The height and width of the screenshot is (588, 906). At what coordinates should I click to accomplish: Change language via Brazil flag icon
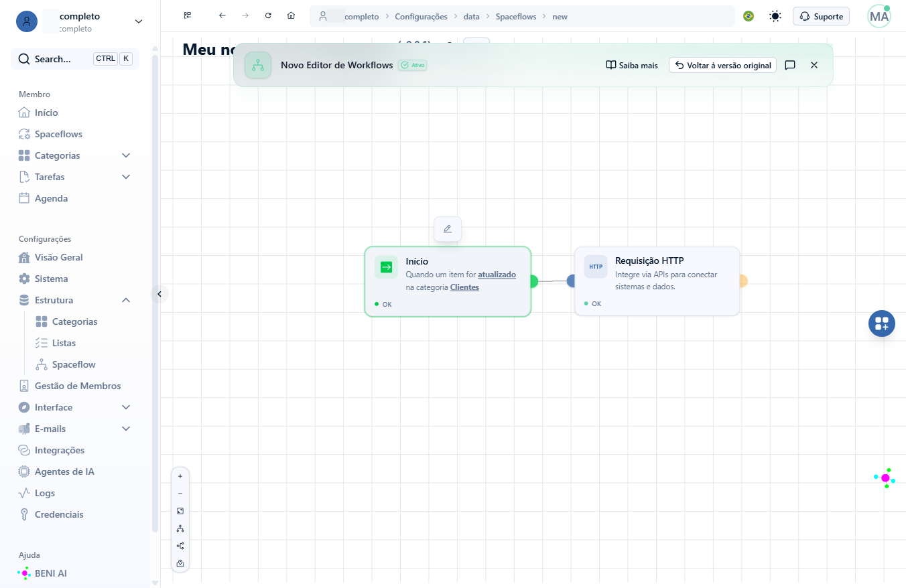749,16
